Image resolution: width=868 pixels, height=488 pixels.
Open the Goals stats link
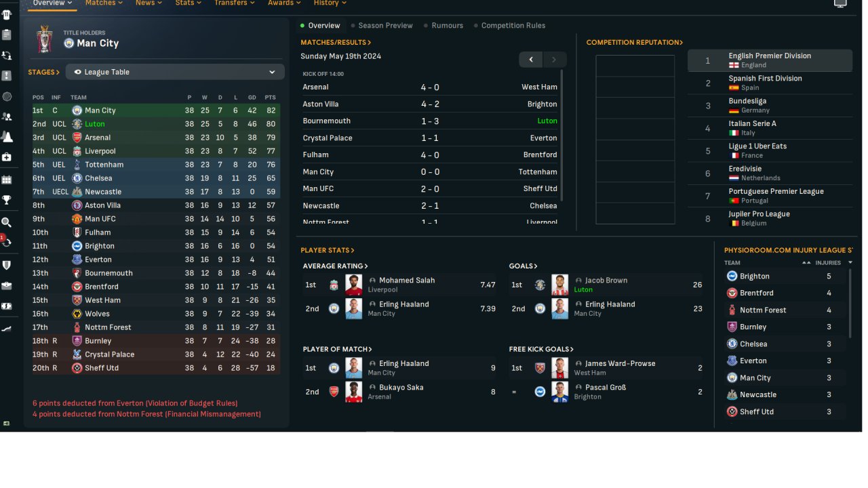(x=524, y=266)
